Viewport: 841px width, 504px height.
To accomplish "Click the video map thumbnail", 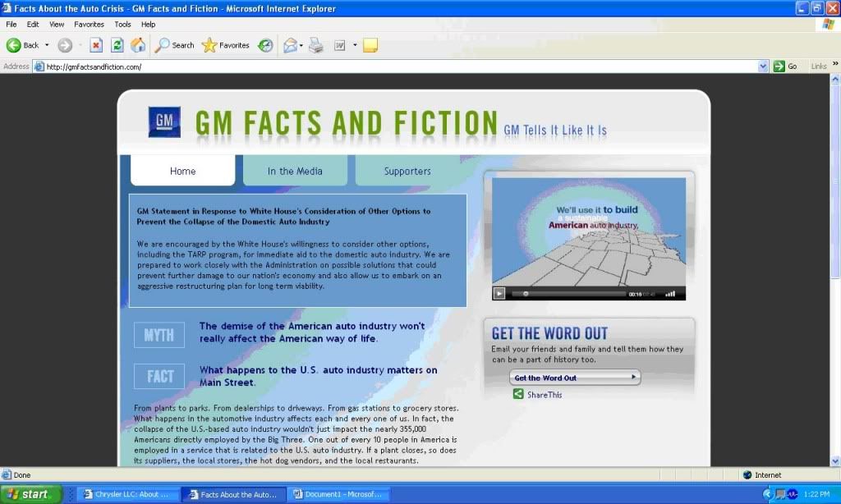I will click(x=588, y=232).
